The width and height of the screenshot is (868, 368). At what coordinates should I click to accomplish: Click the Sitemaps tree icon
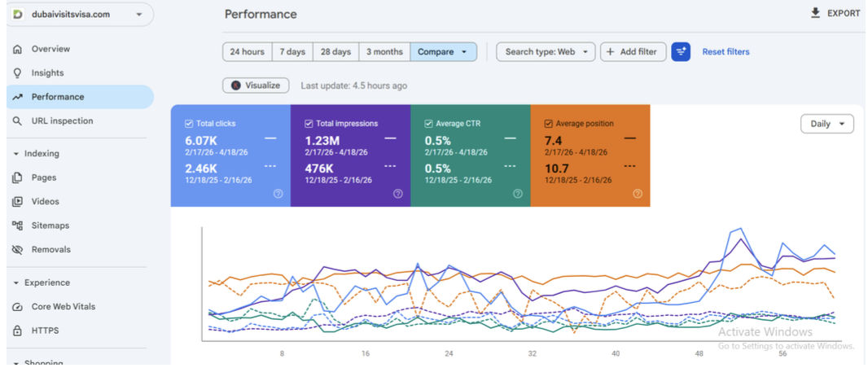tap(18, 226)
